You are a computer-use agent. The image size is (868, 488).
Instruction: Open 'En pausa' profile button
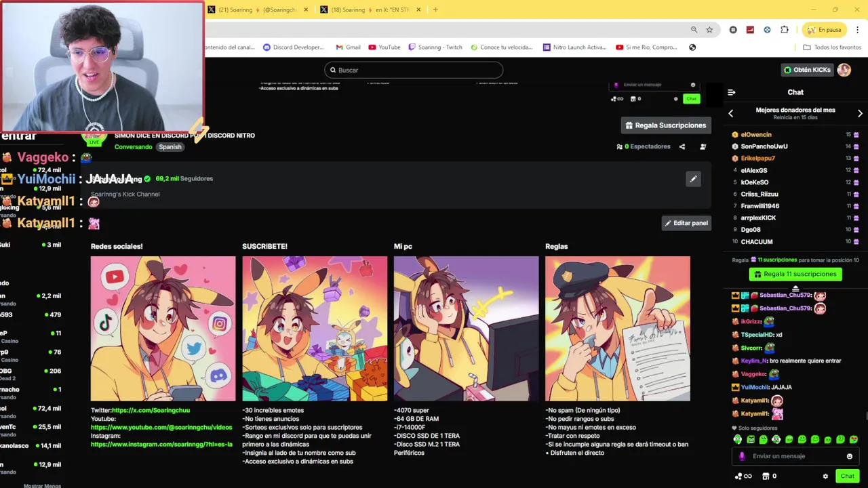click(825, 30)
